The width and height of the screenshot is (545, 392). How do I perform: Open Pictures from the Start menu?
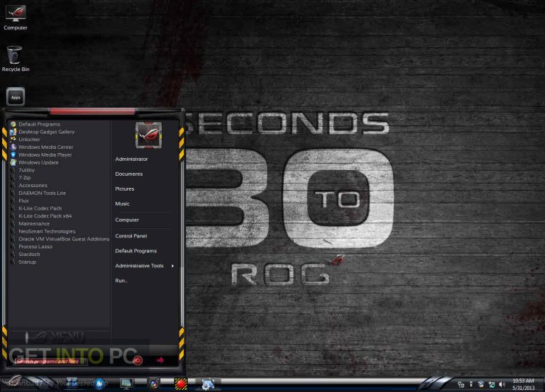[124, 189]
